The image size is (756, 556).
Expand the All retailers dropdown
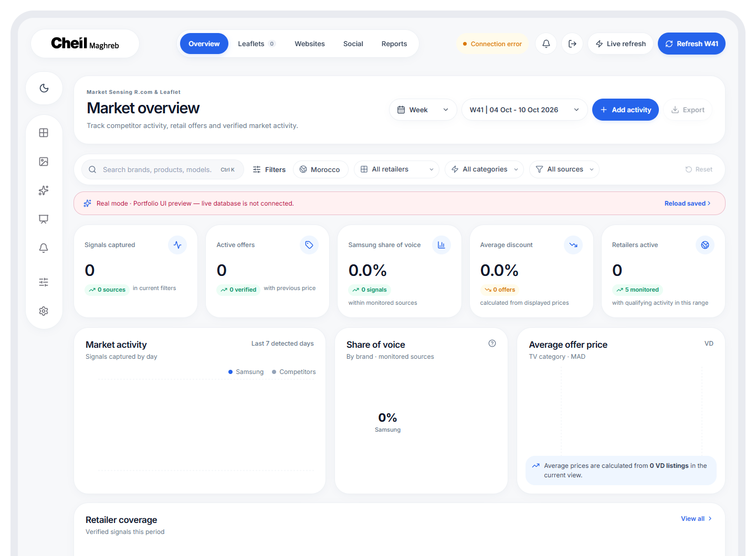click(396, 169)
